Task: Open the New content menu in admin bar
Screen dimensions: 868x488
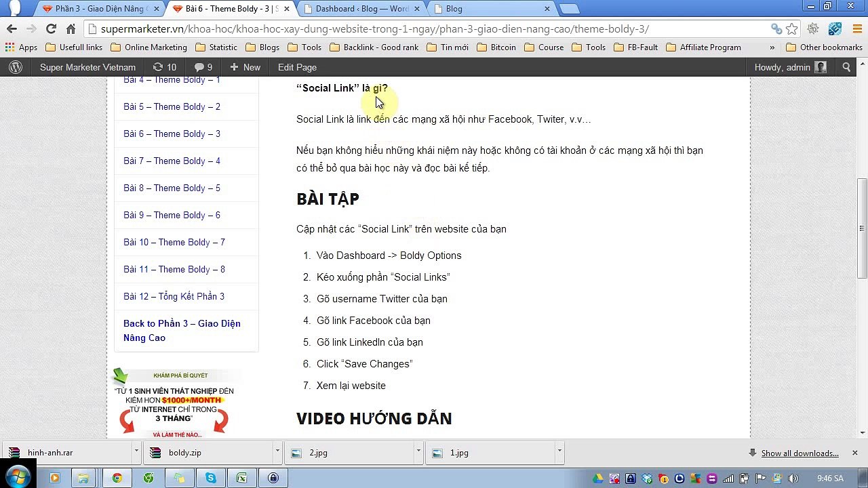Action: [x=245, y=67]
